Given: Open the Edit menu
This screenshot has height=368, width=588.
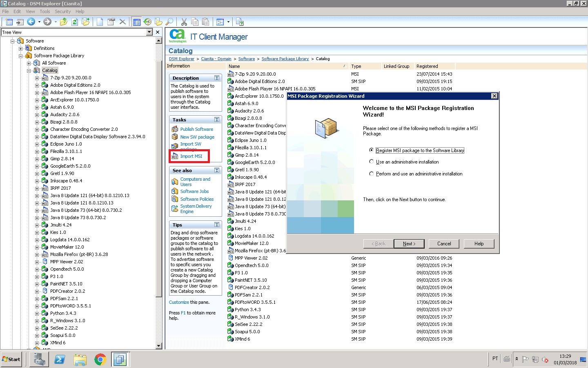Looking at the screenshot, I should pyautogui.click(x=17, y=11).
